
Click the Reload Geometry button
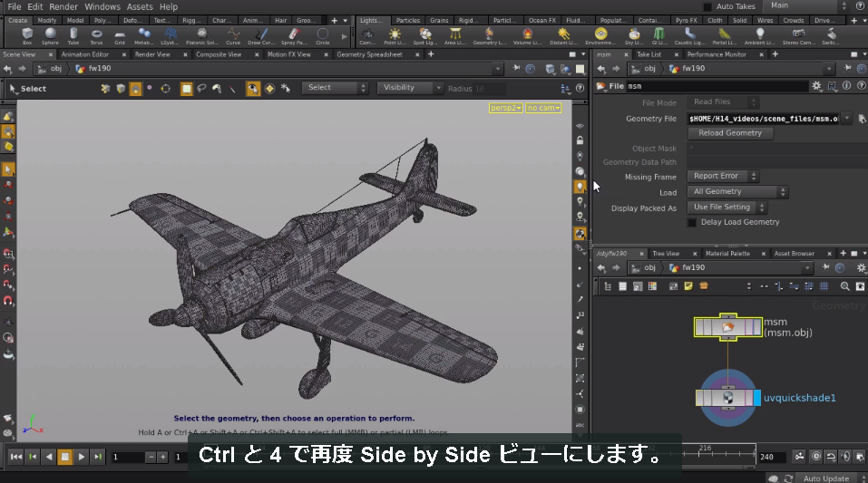coord(730,133)
